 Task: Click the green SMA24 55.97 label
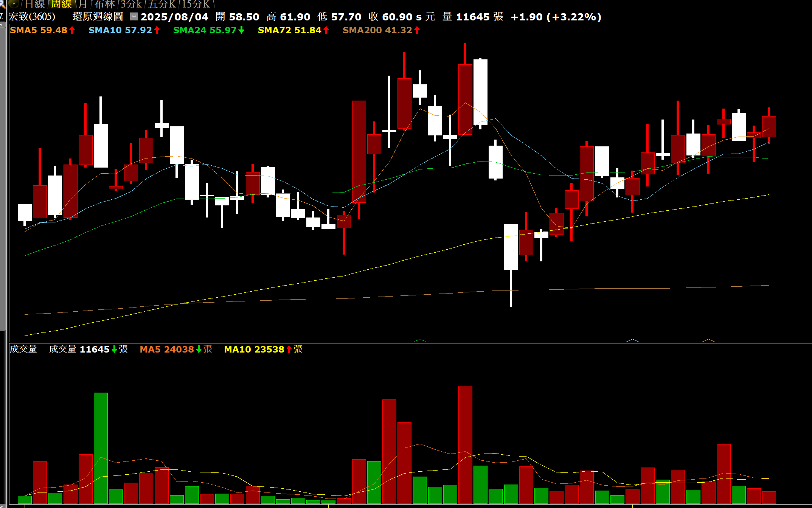click(x=205, y=30)
